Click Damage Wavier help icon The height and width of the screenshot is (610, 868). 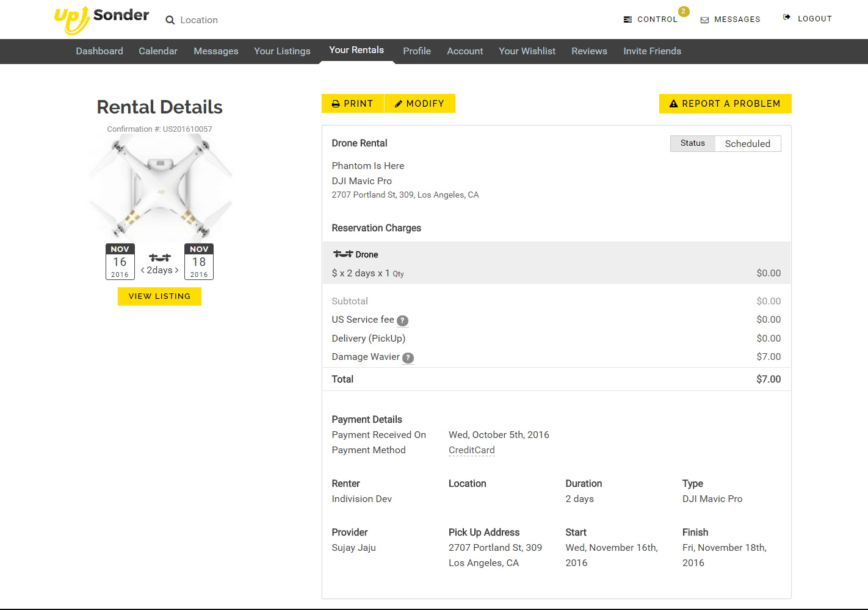click(408, 357)
